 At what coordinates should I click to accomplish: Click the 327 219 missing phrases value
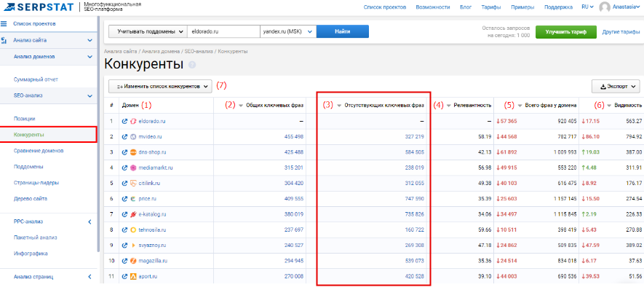point(414,136)
